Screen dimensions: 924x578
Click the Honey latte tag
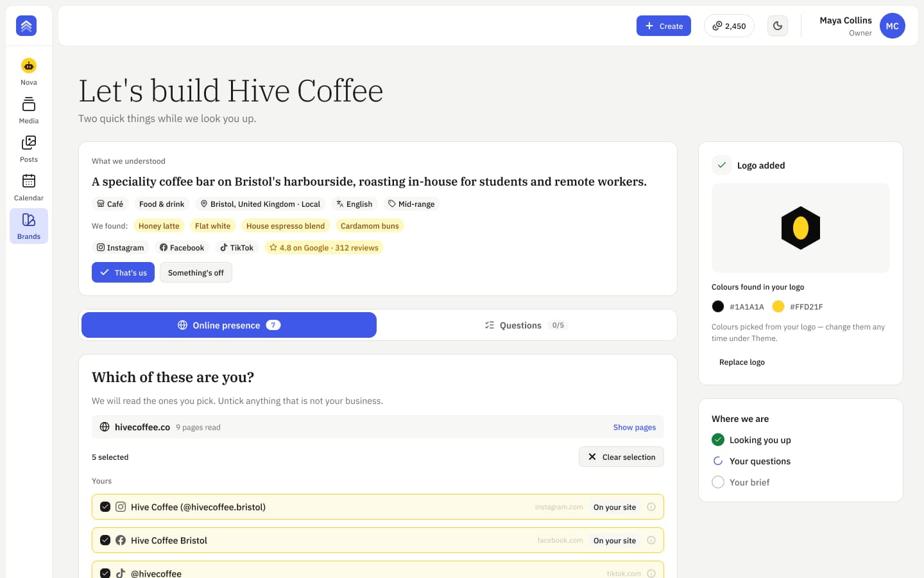[159, 225]
